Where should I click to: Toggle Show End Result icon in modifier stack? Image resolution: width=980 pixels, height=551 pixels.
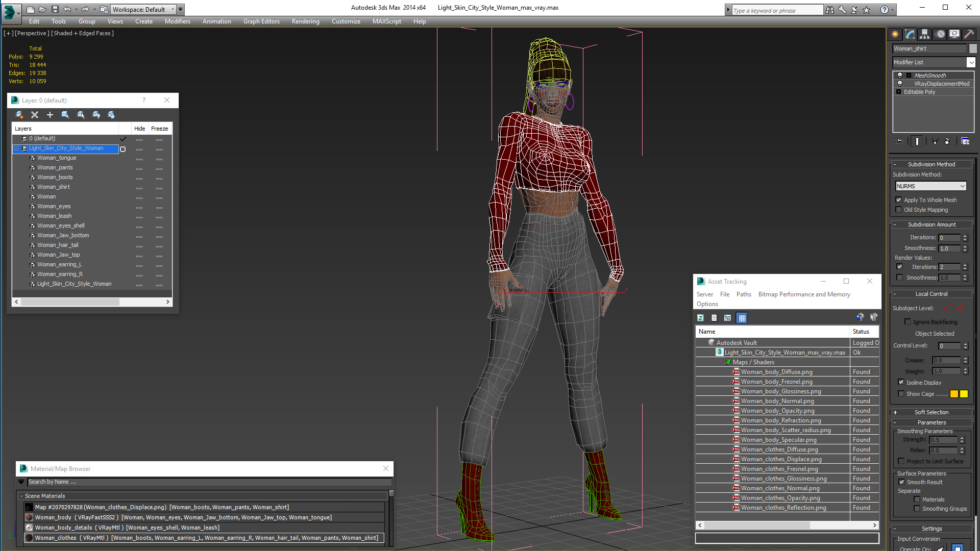917,141
